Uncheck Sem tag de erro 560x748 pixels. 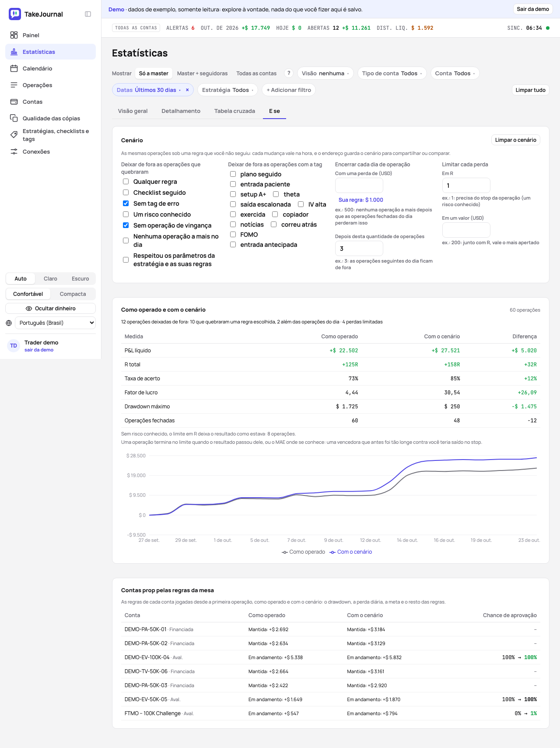coord(126,204)
